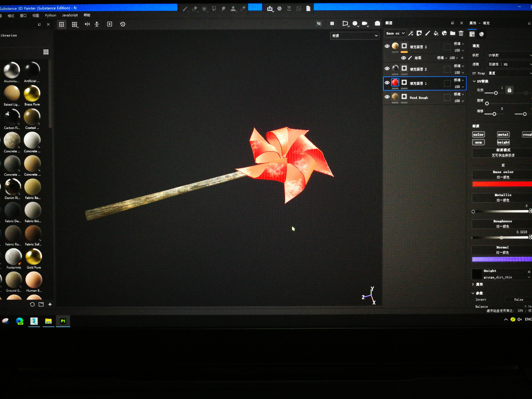
Task: Click the camera screenshot icon above viewport
Action: (x=377, y=24)
